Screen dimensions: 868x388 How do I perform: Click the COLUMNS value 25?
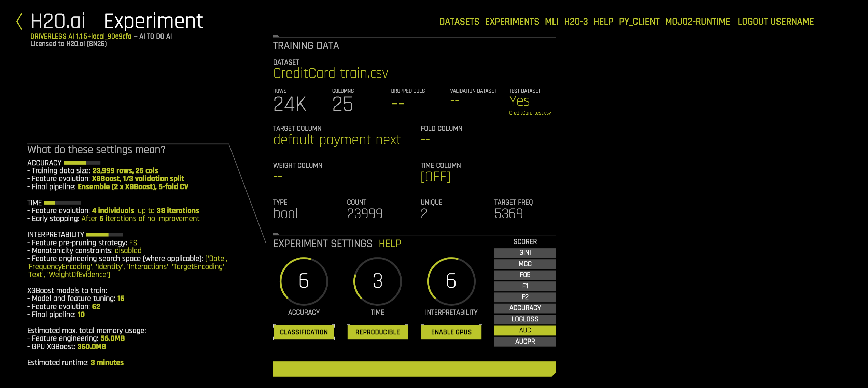pos(342,104)
